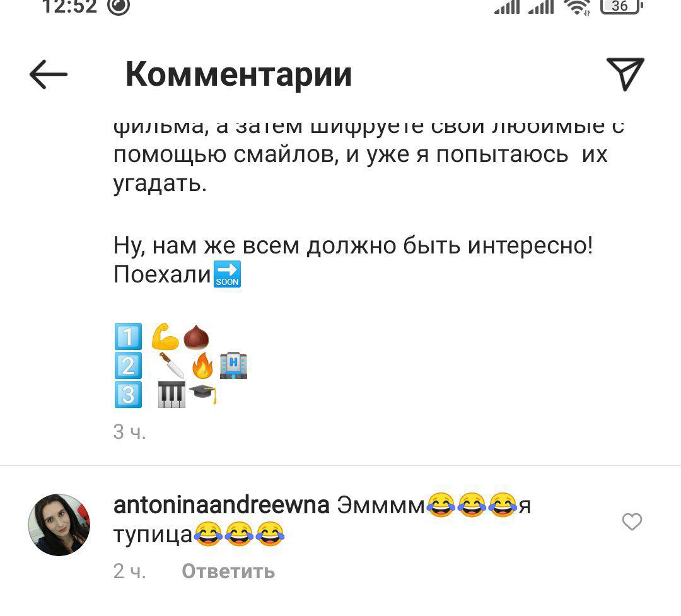The height and width of the screenshot is (616, 681).
Task: Click the battery indicator in status bar
Action: click(622, 6)
